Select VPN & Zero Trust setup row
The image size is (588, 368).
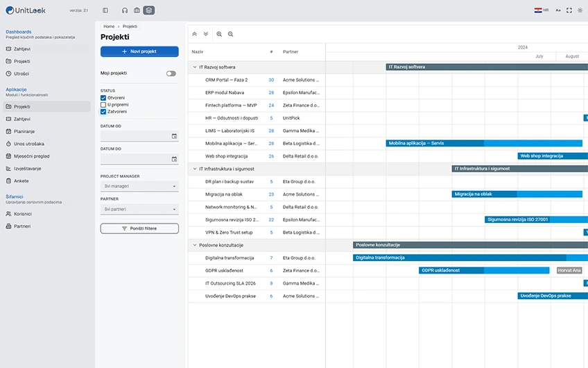tap(257, 233)
